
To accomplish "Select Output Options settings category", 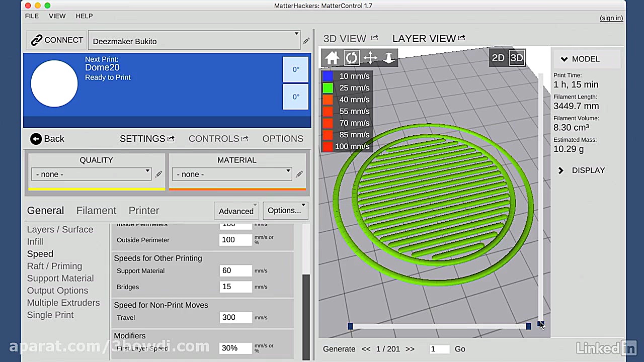I will pyautogui.click(x=57, y=291).
